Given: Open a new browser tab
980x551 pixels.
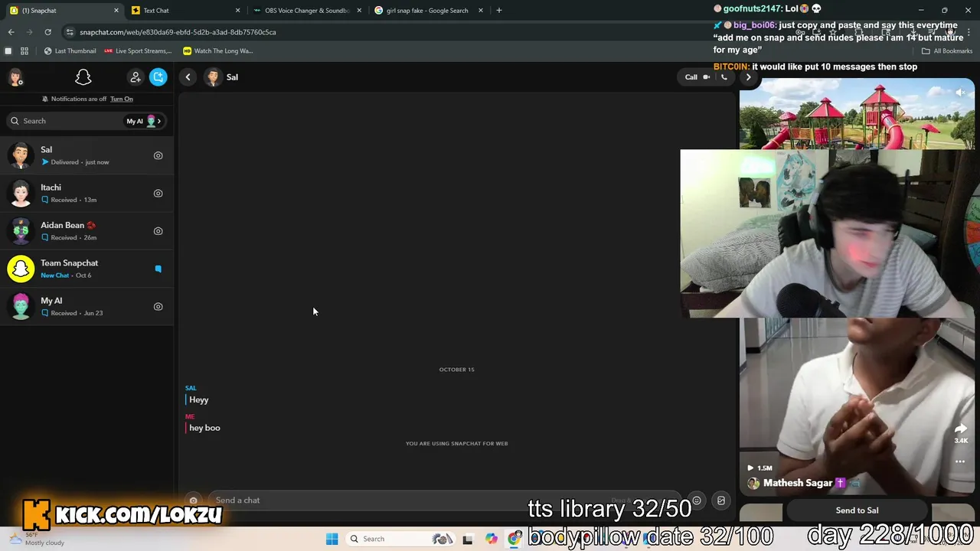Looking at the screenshot, I should point(499,10).
